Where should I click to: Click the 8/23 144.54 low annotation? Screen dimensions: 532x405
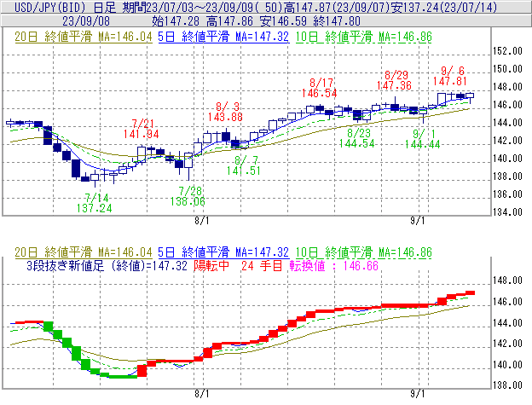pos(357,138)
